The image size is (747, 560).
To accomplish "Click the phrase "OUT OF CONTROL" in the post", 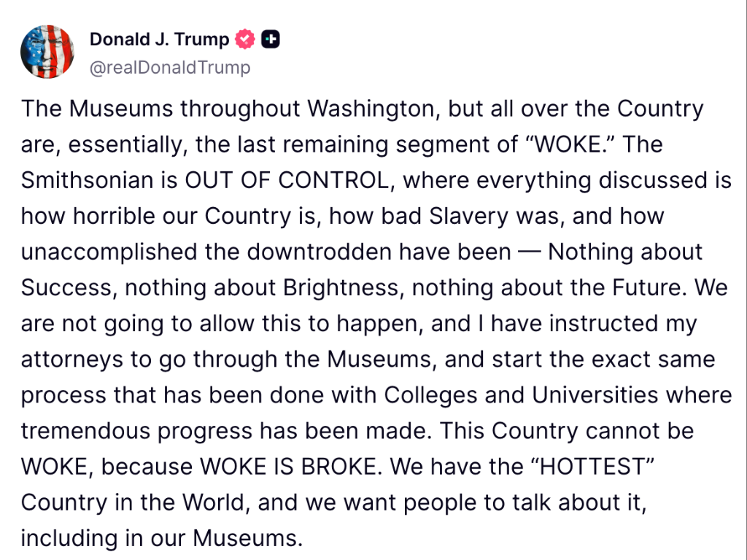I will pos(287,181).
